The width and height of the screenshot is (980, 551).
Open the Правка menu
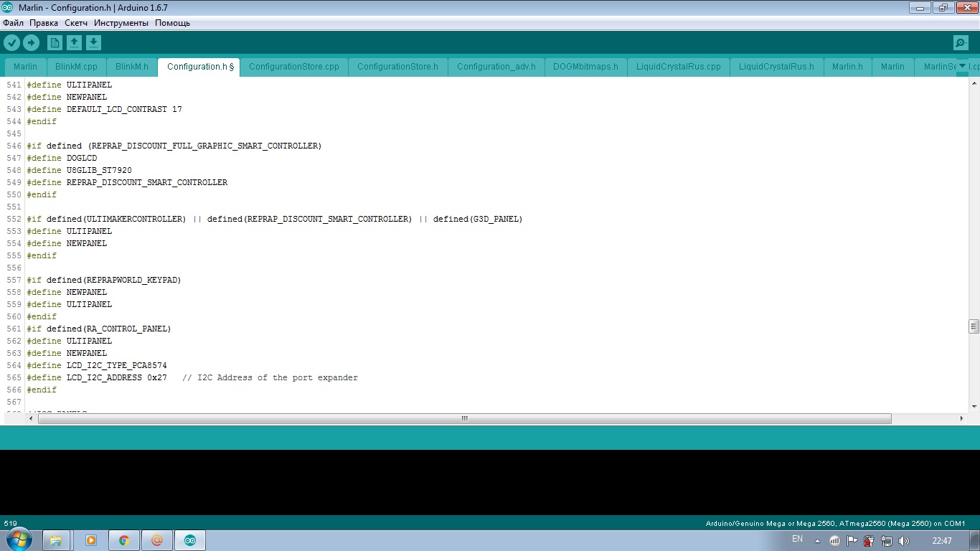(44, 23)
